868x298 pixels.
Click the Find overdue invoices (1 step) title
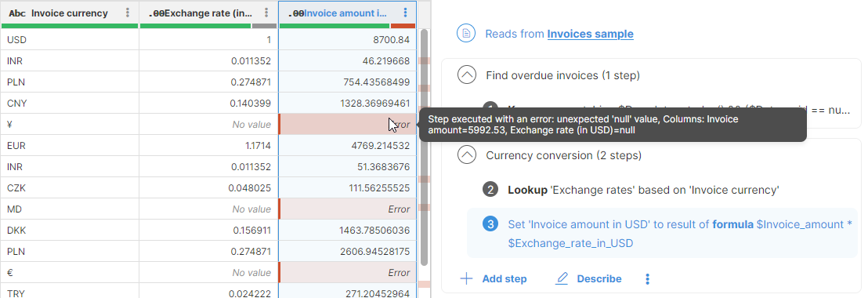pos(563,74)
